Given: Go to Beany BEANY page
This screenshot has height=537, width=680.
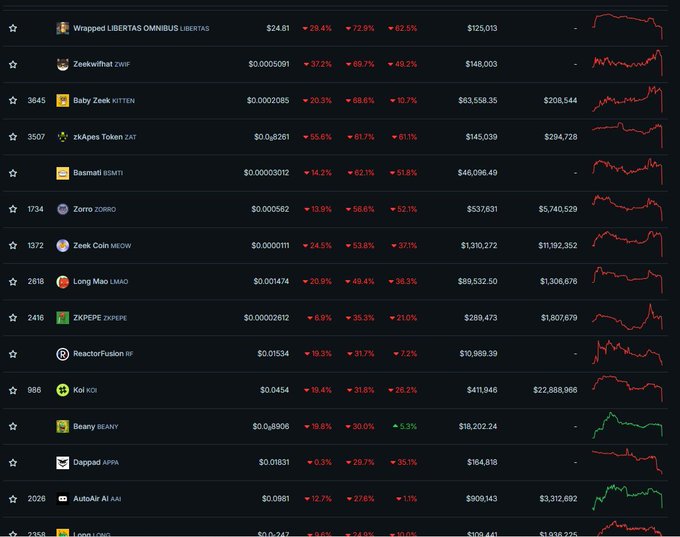Looking at the screenshot, I should coord(95,426).
